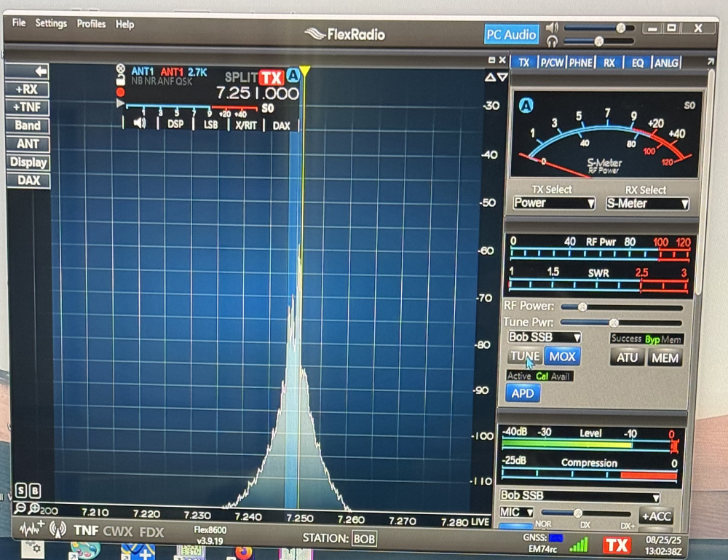Screen dimensions: 728x560
Task: Click the add panadapter waveform icon
Action: click(32, 529)
